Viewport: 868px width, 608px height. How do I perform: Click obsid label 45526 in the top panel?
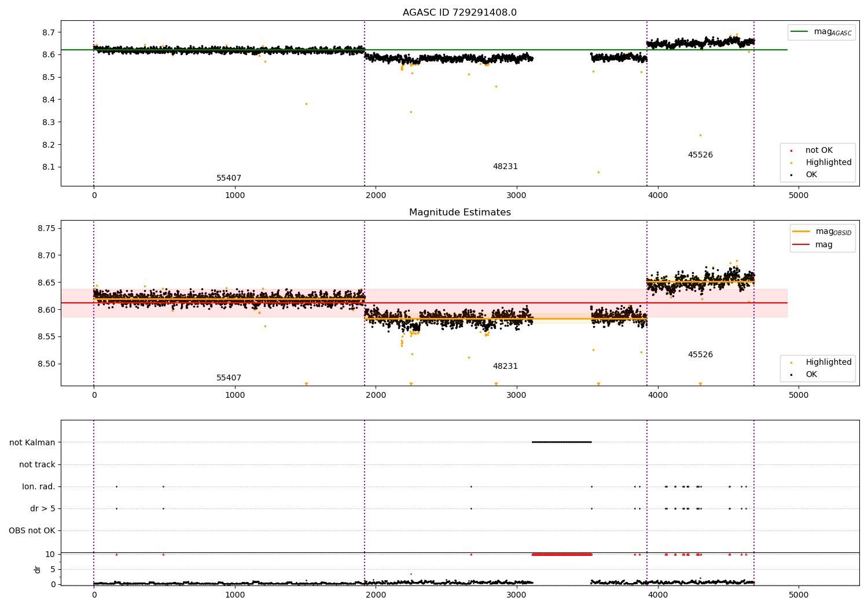700,155
